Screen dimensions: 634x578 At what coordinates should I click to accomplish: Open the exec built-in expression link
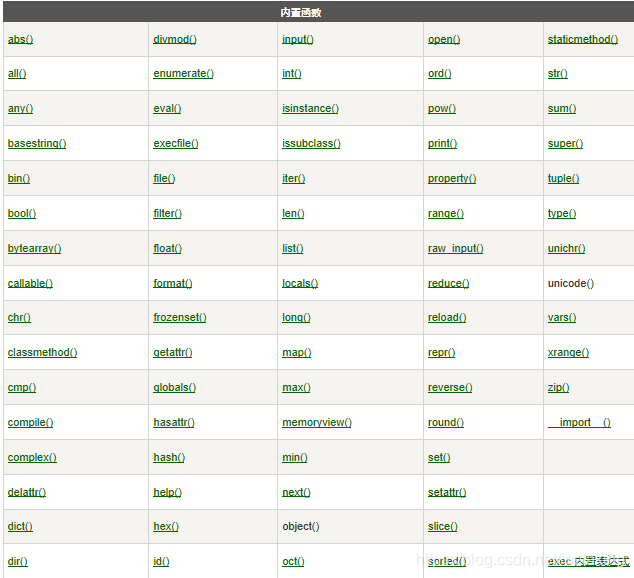pos(588,561)
